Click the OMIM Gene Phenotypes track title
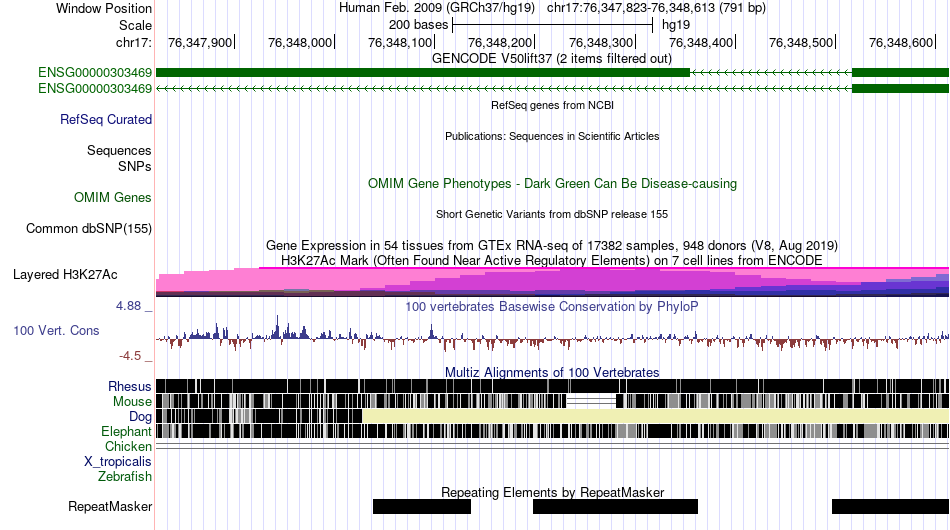950x530 pixels. tap(552, 184)
